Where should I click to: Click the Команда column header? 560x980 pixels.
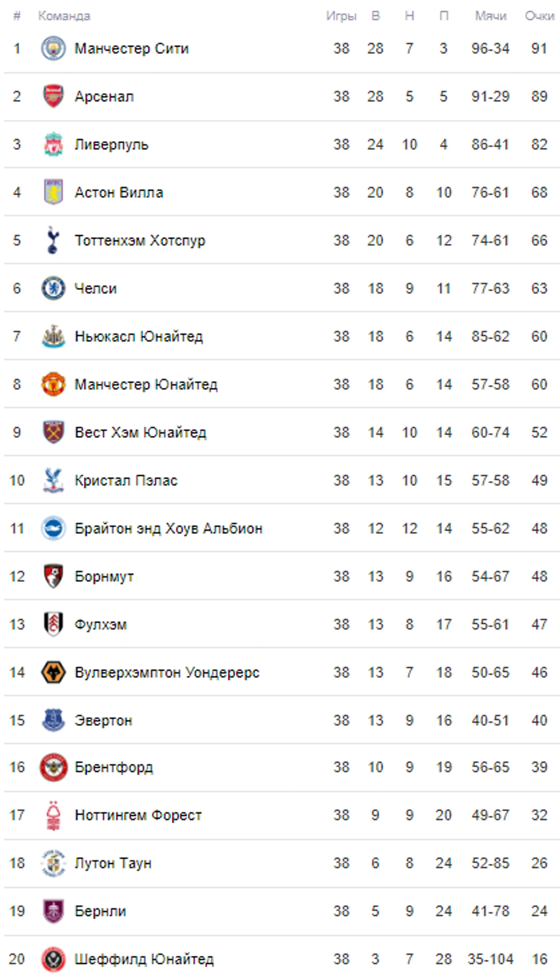(64, 16)
